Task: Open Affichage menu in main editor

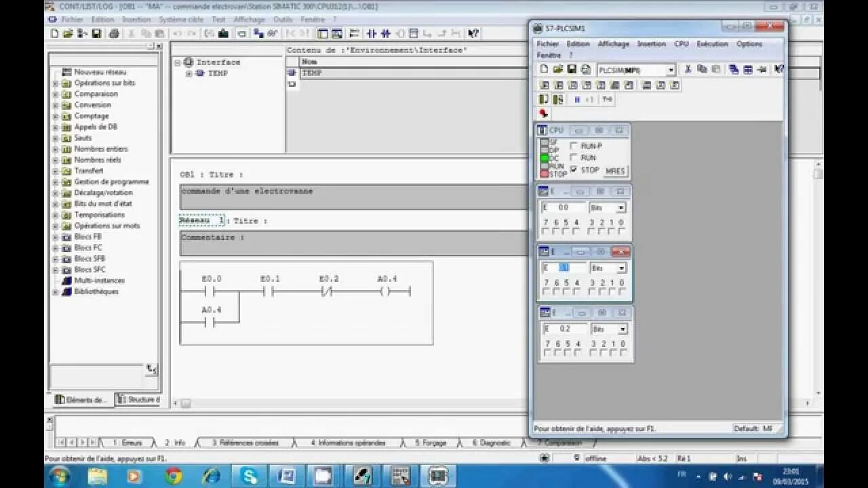Action: point(249,20)
